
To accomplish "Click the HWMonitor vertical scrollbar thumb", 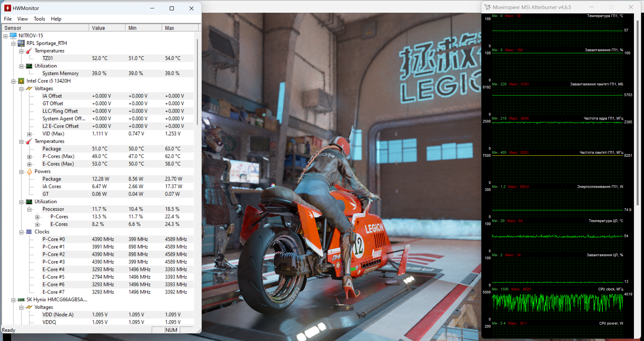I will click(198, 82).
